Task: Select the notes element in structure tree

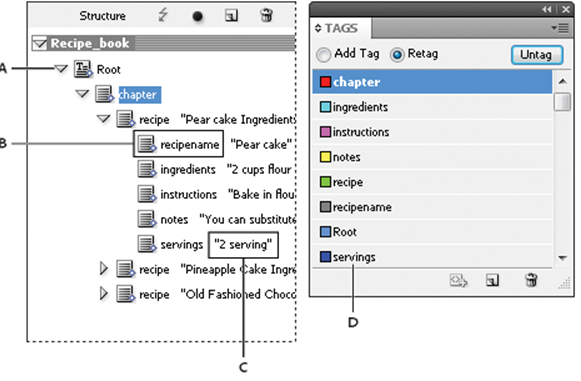Action: click(174, 219)
